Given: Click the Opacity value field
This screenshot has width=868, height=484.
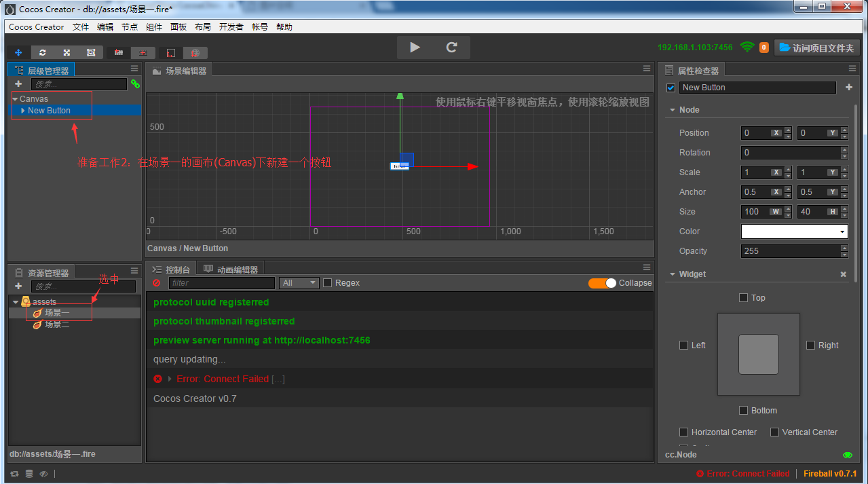Looking at the screenshot, I should click(790, 251).
